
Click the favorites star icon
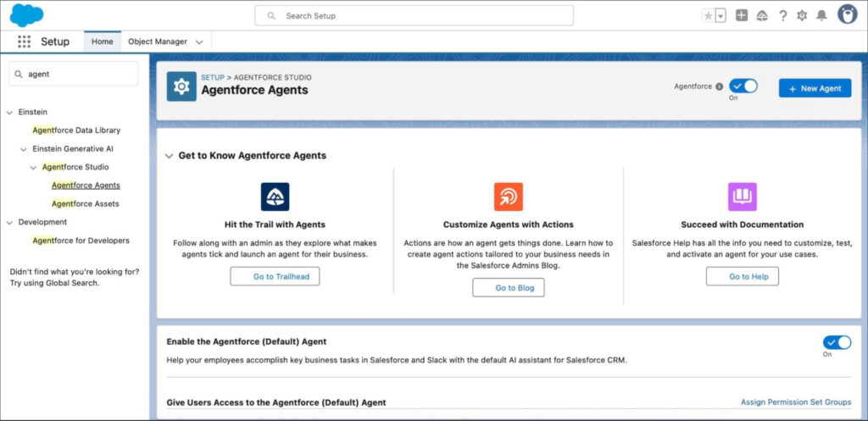708,15
